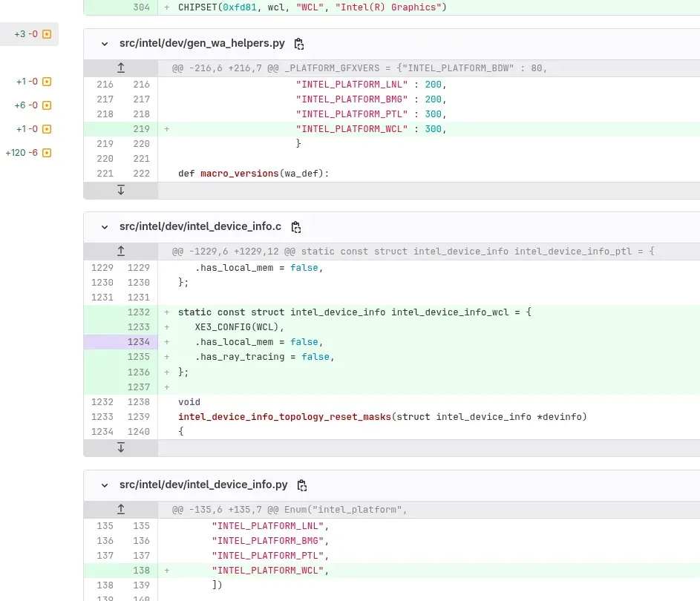700x601 pixels.
Task: Expand lines below gen_wa_helpers.py hunk
Action: (x=120, y=190)
